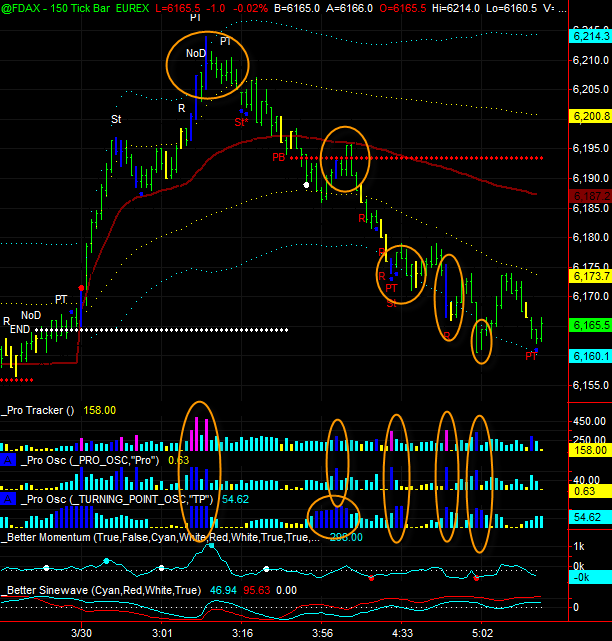Click the -0.02% change value in header
Screen dimensions: 612x641
pos(250,8)
